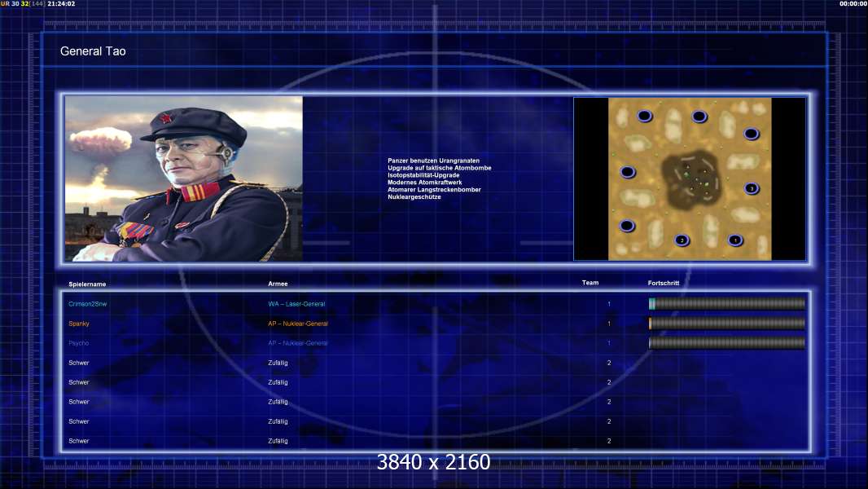Select the empty start marker directly above marker 3
The height and width of the screenshot is (489, 868).
tap(752, 134)
